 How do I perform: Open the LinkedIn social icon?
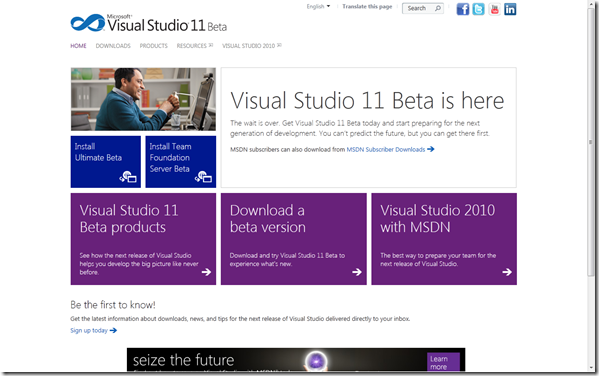[x=510, y=9]
